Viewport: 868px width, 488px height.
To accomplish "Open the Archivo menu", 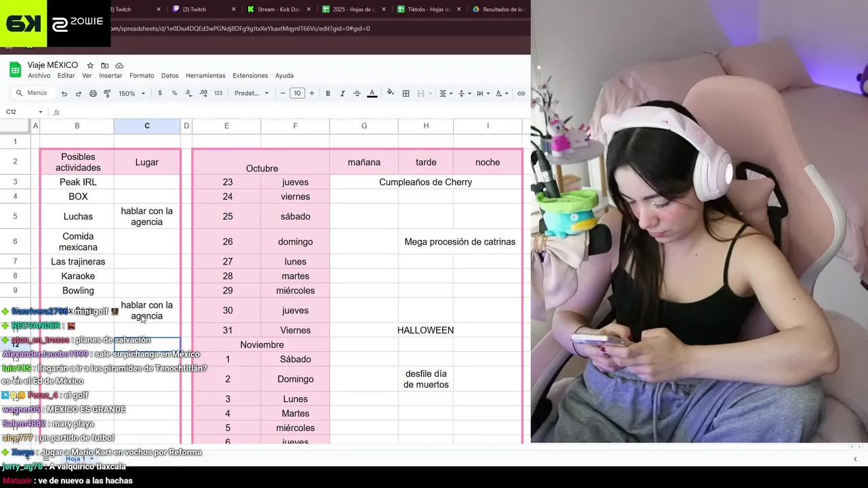I will point(39,76).
